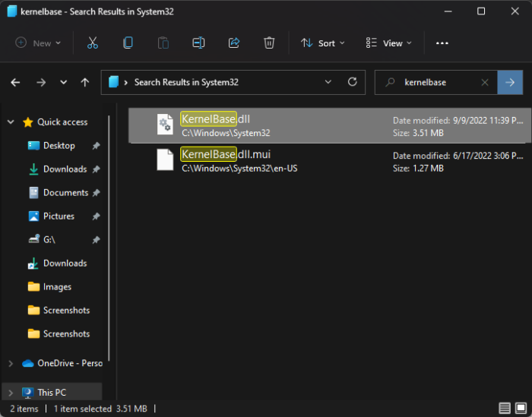Click the Copy icon in toolbar
532x417 pixels.
128,43
